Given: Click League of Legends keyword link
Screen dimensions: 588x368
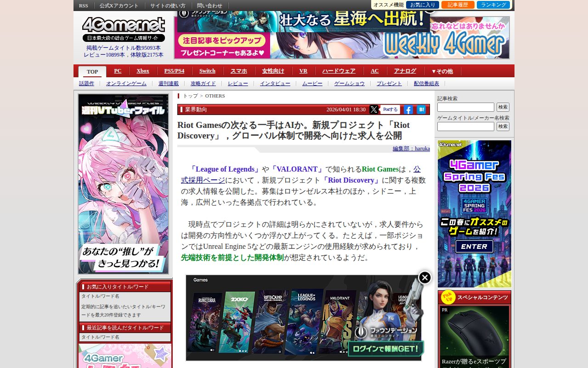Looking at the screenshot, I should coord(225,169).
